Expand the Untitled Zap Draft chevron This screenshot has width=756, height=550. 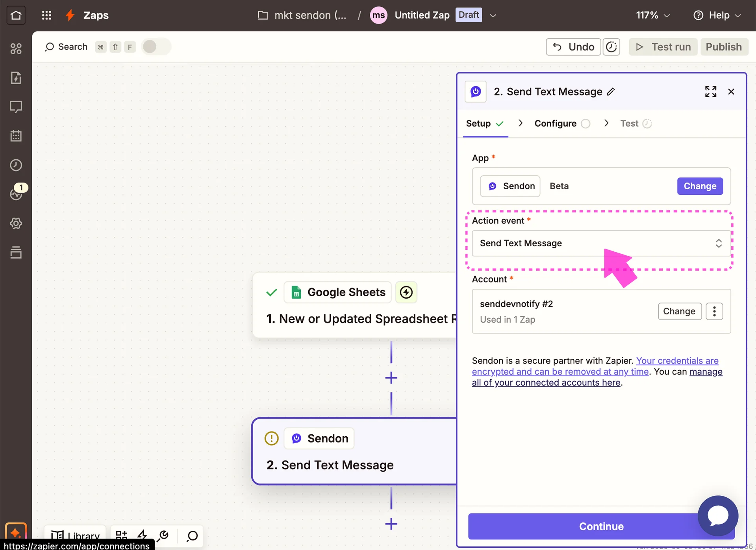493,15
